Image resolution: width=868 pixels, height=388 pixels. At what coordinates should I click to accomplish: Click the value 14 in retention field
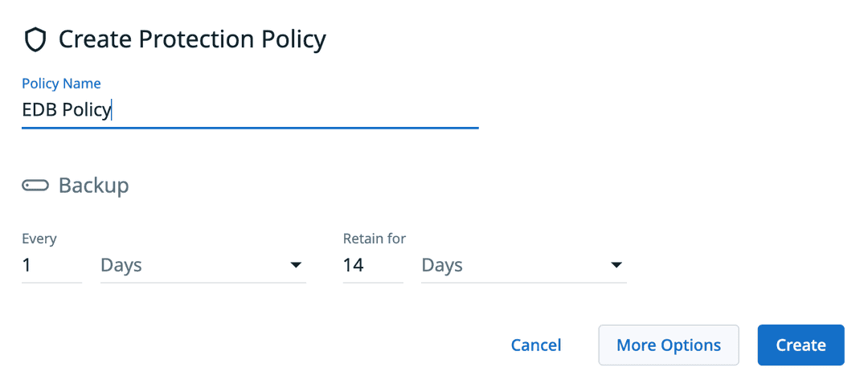click(x=354, y=265)
